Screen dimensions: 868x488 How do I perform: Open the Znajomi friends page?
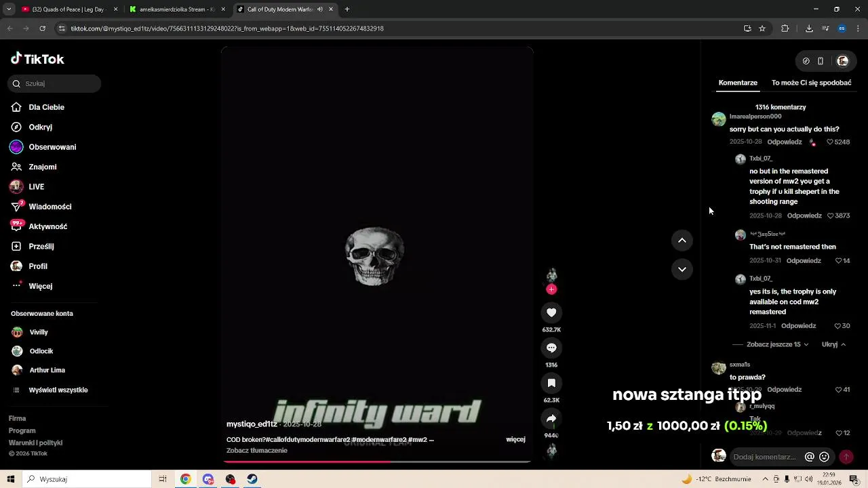tap(34, 167)
